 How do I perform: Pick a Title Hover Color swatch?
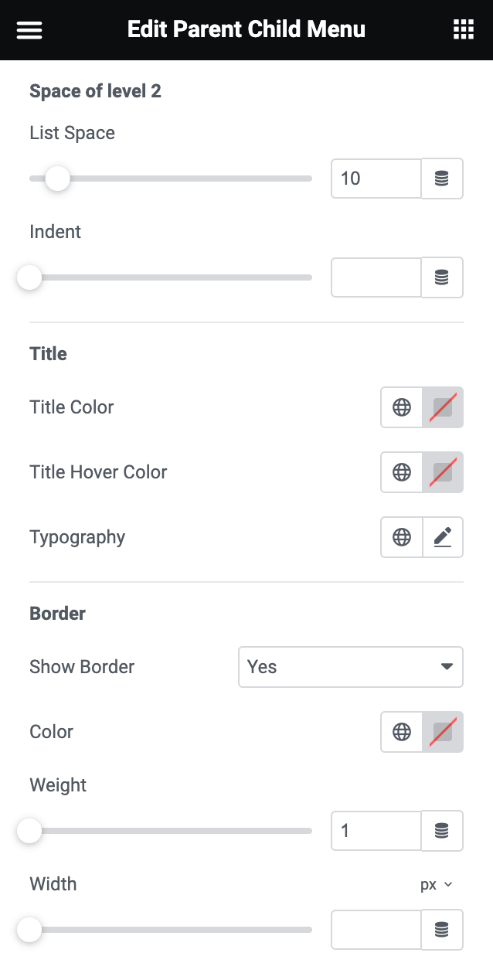click(x=443, y=472)
